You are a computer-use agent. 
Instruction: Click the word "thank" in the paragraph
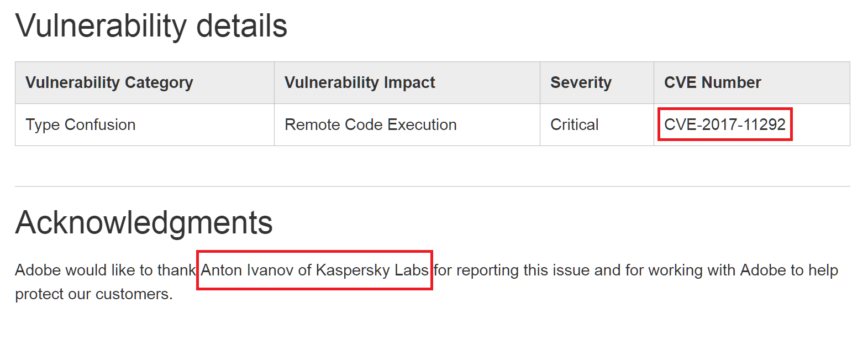[176, 270]
